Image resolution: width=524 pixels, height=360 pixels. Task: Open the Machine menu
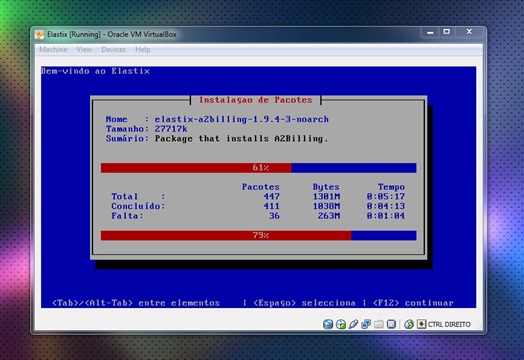[x=53, y=49]
